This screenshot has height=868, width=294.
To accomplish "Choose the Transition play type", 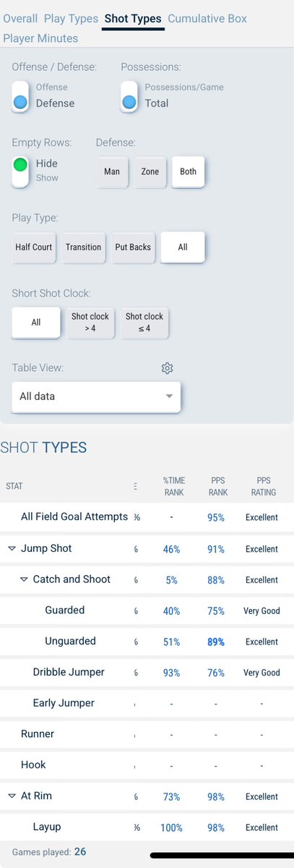I will [x=83, y=247].
